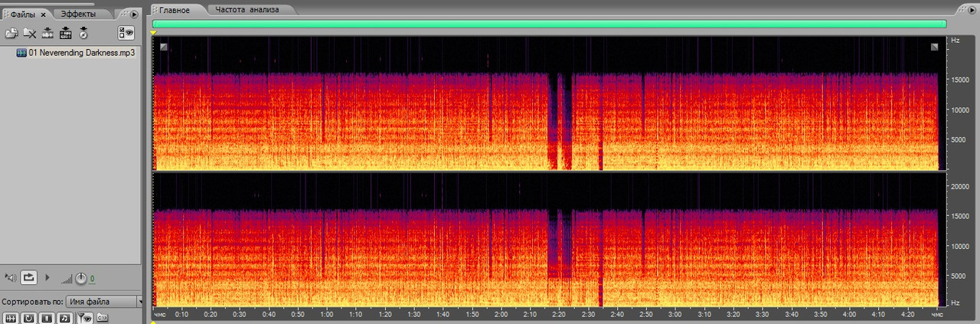Viewport: 980px width, 324px height.
Task: Toggle the filter-eye show markers button
Action: pyautogui.click(x=83, y=318)
